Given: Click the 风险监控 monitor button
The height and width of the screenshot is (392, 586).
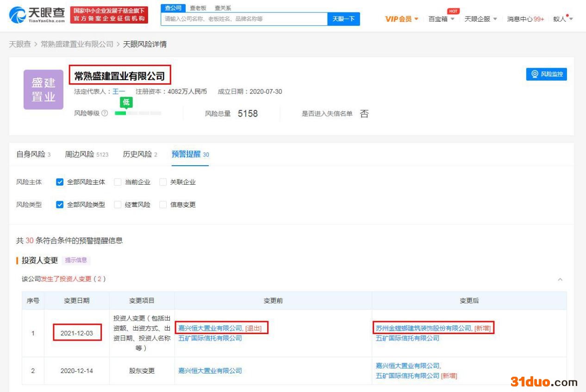Looking at the screenshot, I should coord(546,74).
